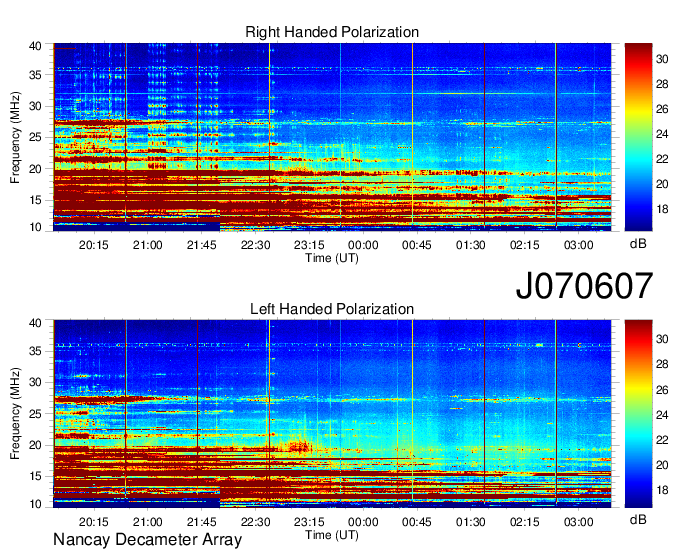Click the 15 MHz tick of the bottom plot
Viewport: 680px width, 552px height.
click(35, 477)
